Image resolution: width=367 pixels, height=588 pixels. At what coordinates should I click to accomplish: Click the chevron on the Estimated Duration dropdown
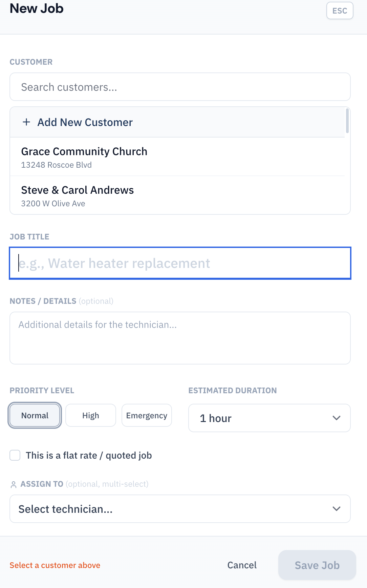point(337,418)
